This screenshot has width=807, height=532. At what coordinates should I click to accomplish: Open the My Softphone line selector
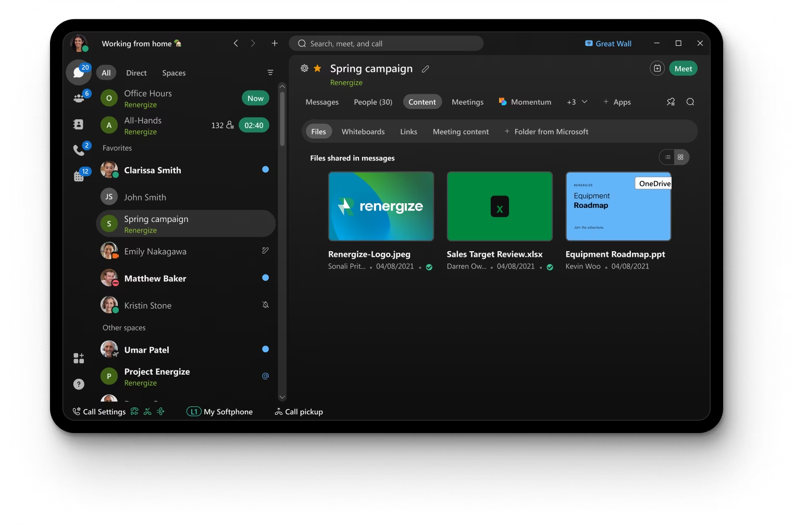point(220,412)
